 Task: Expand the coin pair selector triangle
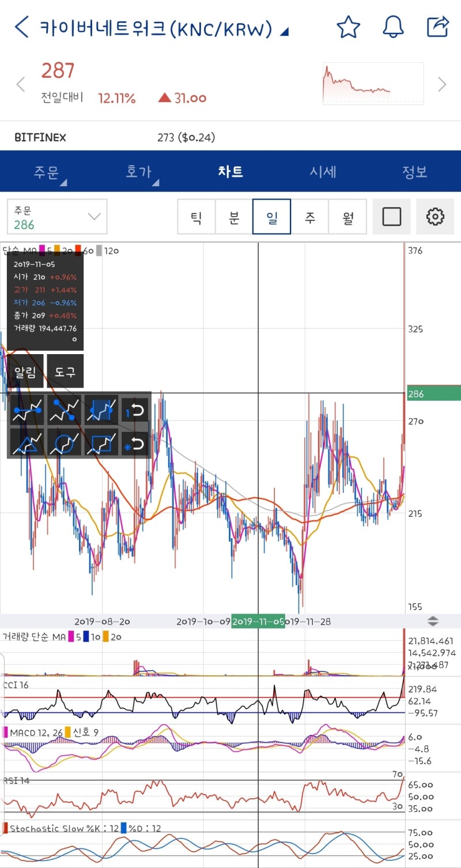[x=284, y=32]
